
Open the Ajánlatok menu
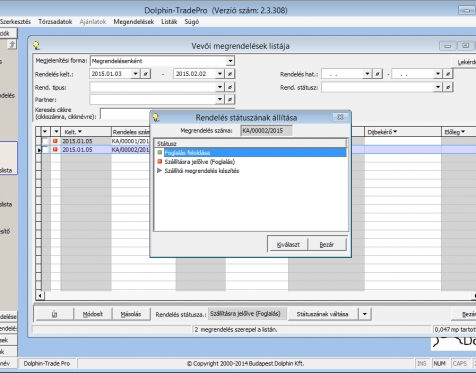point(93,22)
